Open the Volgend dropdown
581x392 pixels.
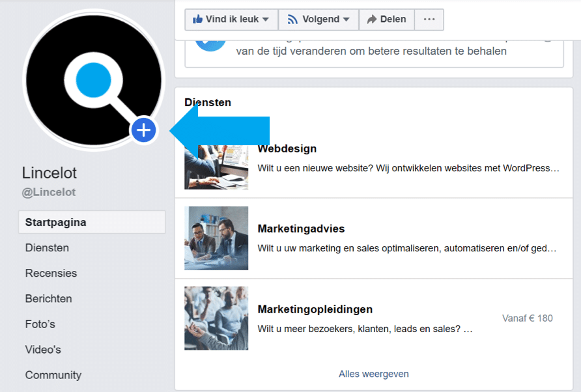point(319,20)
